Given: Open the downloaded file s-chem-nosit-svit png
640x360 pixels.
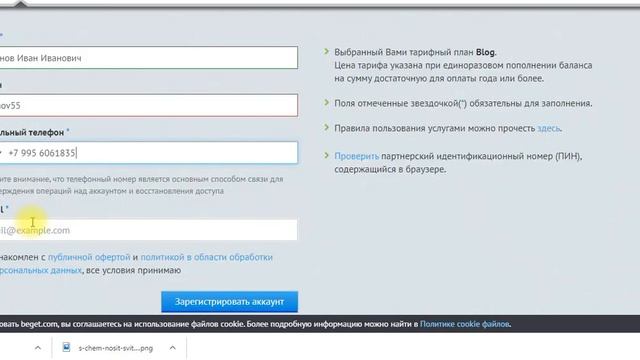Looking at the screenshot, I should pos(116,348).
